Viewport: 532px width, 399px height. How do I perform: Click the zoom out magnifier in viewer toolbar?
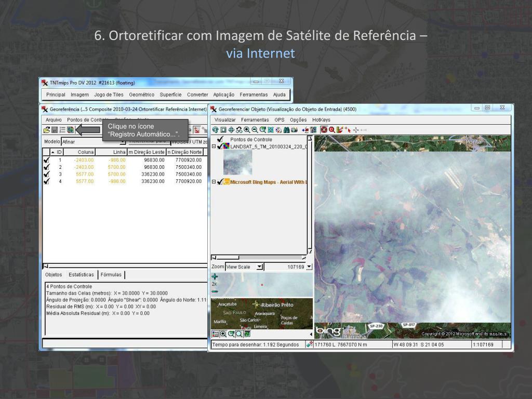(x=255, y=130)
